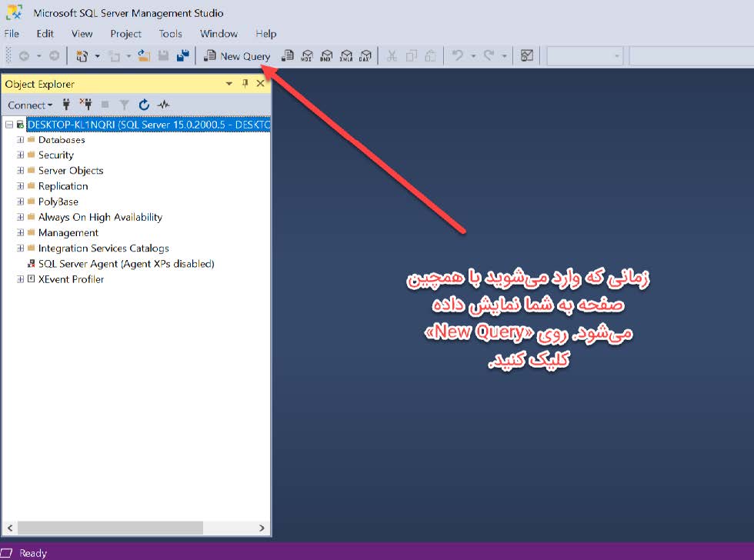Screen dimensions: 754x560
Task: Select the Security label in the tree
Action: pyautogui.click(x=55, y=155)
